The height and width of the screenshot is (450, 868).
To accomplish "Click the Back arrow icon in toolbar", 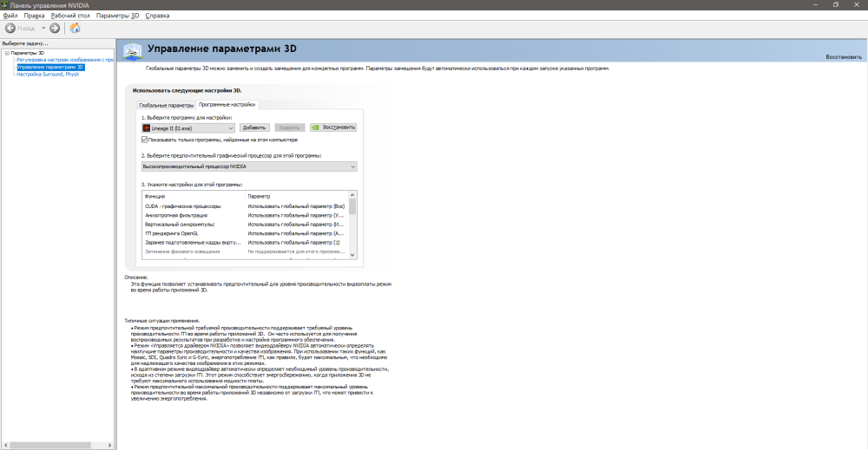I will tap(10, 28).
